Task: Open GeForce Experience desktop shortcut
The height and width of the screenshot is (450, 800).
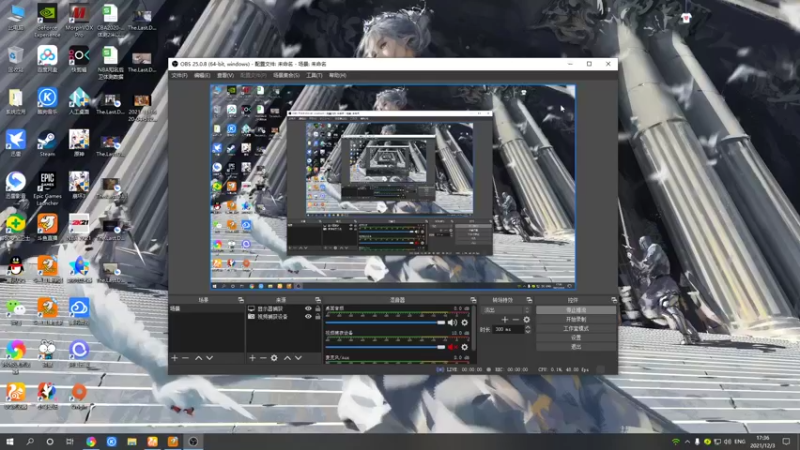Action: 47,20
